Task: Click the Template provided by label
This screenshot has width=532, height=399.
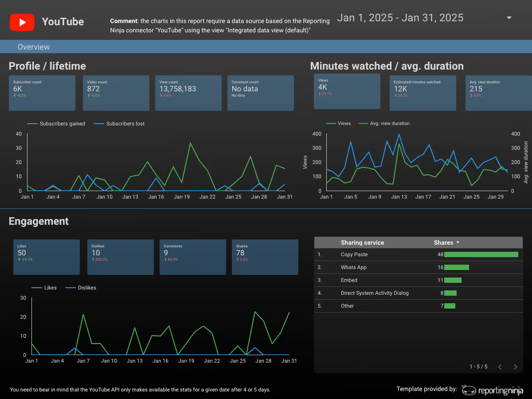Action: pos(426,389)
